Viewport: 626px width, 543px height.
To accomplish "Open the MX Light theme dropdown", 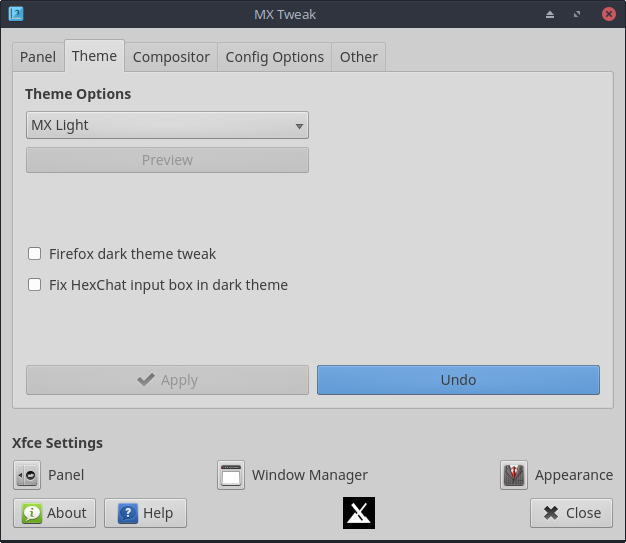I will click(167, 125).
